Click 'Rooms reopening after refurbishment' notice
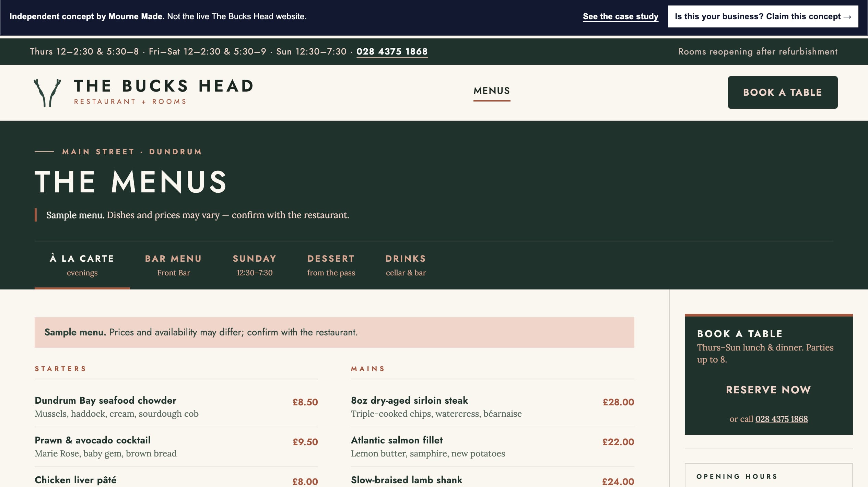 click(758, 51)
